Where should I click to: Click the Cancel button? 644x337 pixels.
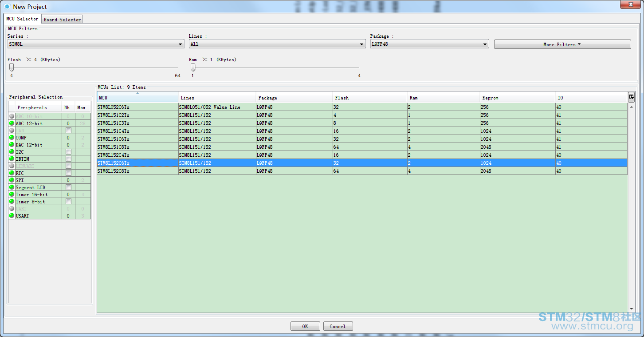point(338,326)
